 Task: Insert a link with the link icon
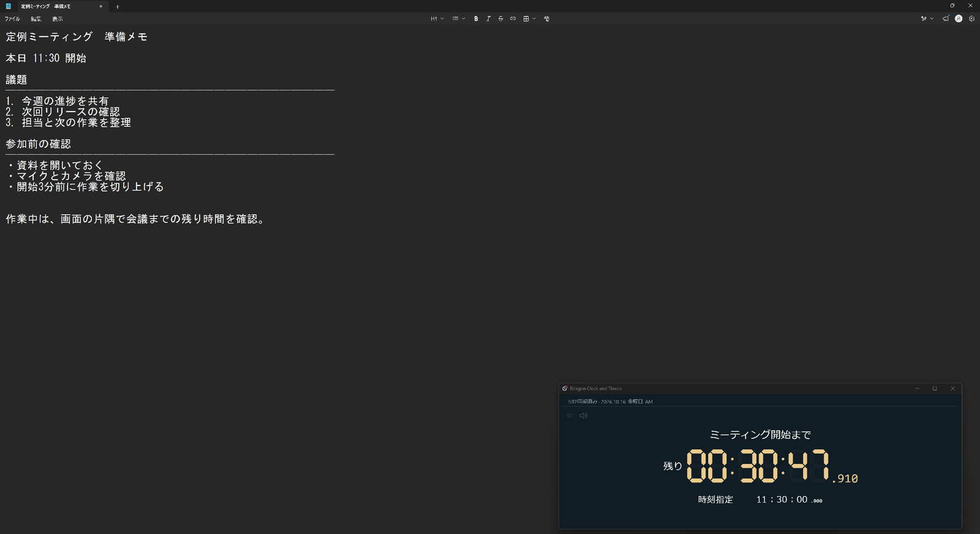513,19
